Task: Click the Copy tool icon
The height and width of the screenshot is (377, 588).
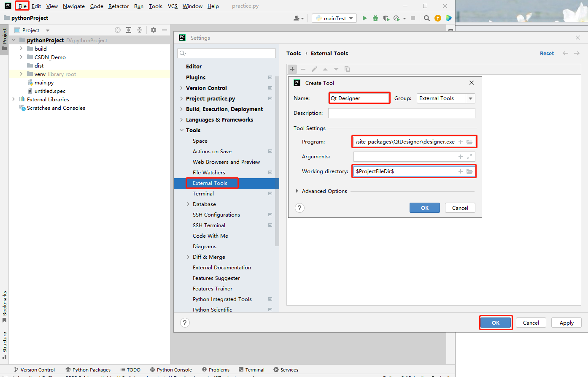Action: coord(347,69)
